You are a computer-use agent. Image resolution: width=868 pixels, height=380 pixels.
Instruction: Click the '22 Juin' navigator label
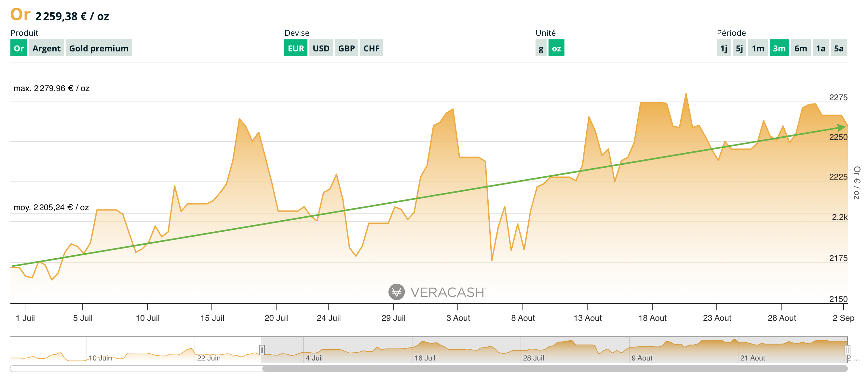(209, 358)
